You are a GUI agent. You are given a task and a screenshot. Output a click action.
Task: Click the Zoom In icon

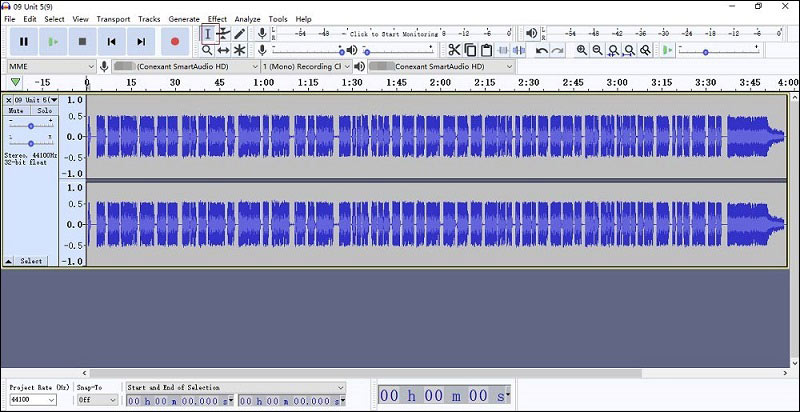coord(582,50)
